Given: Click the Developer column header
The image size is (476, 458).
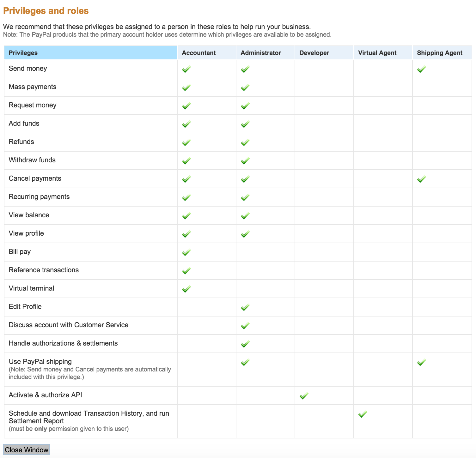Looking at the screenshot, I should [314, 53].
